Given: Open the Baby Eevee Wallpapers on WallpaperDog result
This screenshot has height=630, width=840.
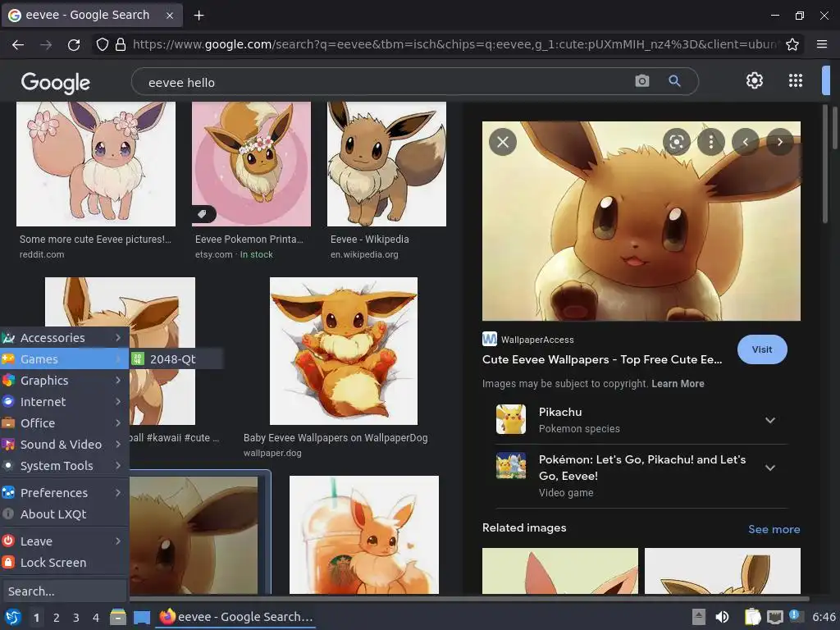Looking at the screenshot, I should click(336, 438).
